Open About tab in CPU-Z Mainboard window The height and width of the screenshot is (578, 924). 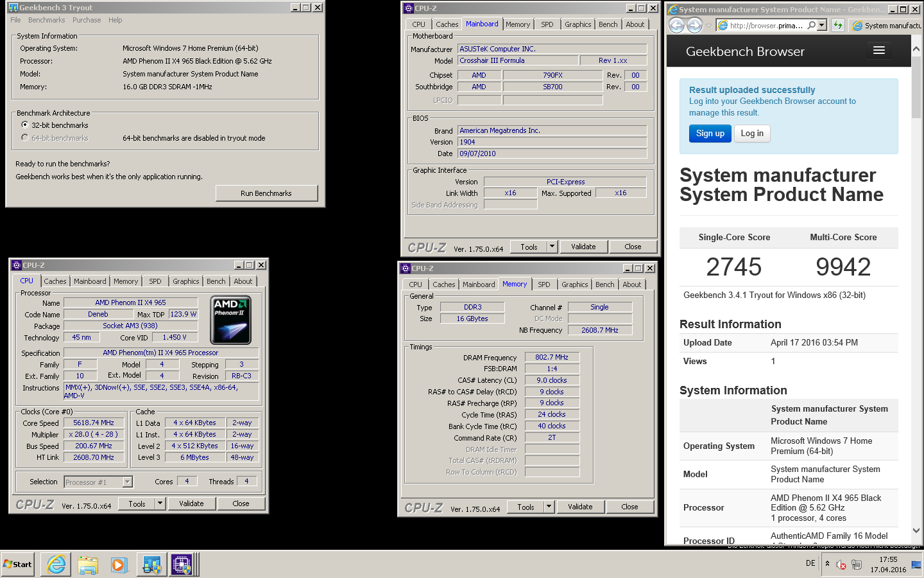click(x=635, y=24)
